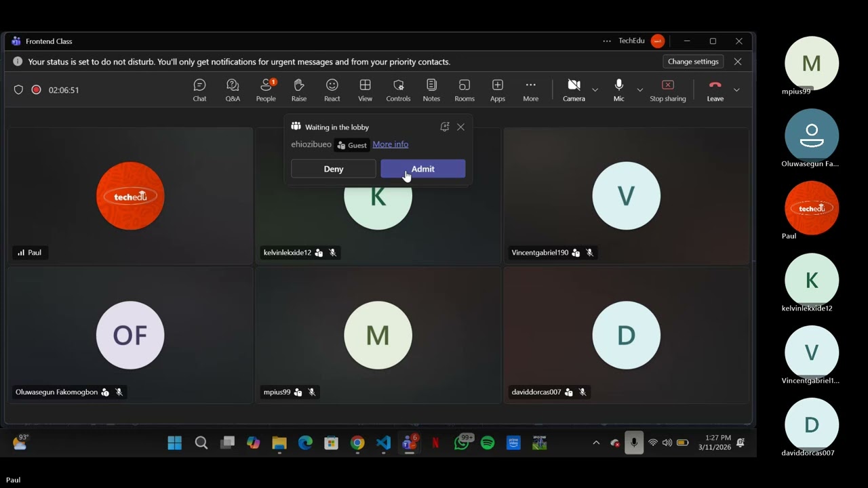Image resolution: width=868 pixels, height=488 pixels.
Task: Click daviddorcas007 avatar in right sidebar
Action: tap(812, 425)
